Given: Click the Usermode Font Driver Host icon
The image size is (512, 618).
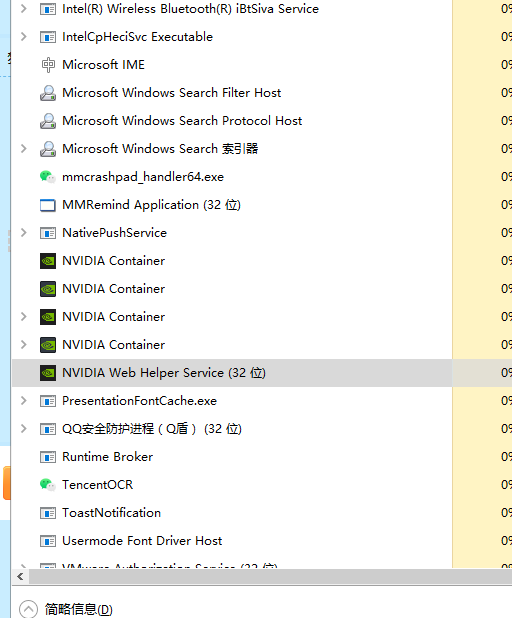Looking at the screenshot, I should [48, 541].
